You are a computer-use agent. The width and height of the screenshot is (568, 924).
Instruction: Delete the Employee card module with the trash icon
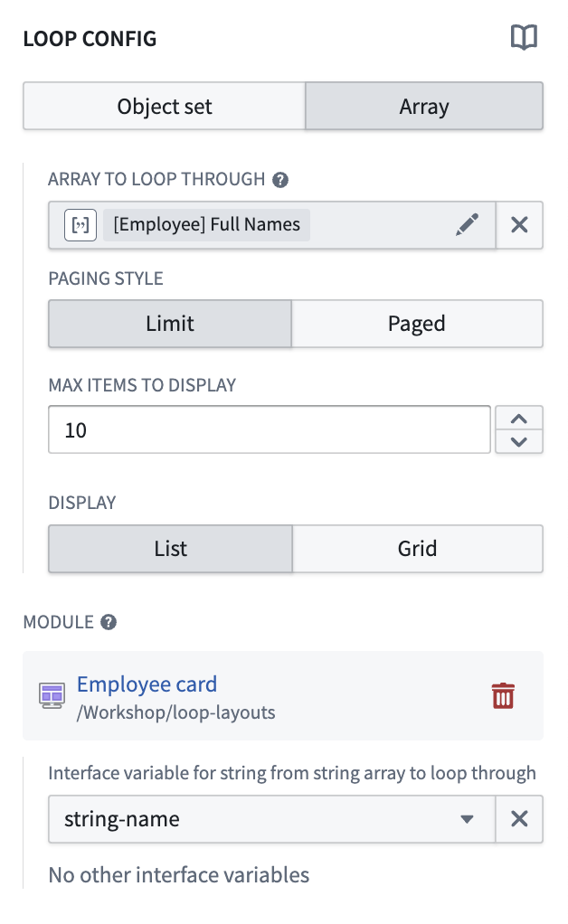tap(503, 696)
